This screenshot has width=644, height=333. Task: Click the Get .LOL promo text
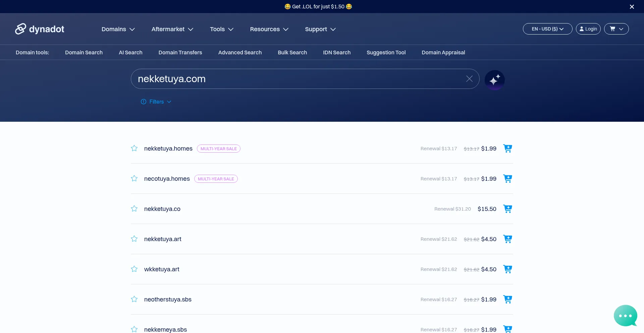tap(318, 7)
